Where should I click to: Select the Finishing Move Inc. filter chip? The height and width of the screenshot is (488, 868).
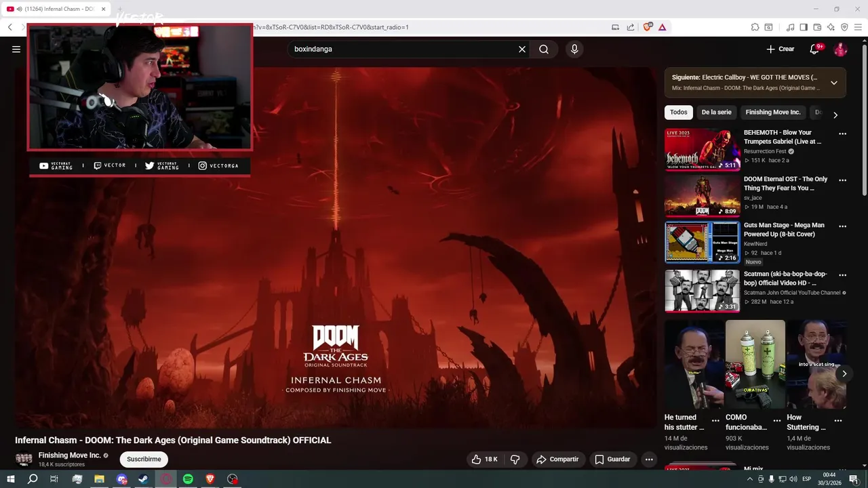773,113
